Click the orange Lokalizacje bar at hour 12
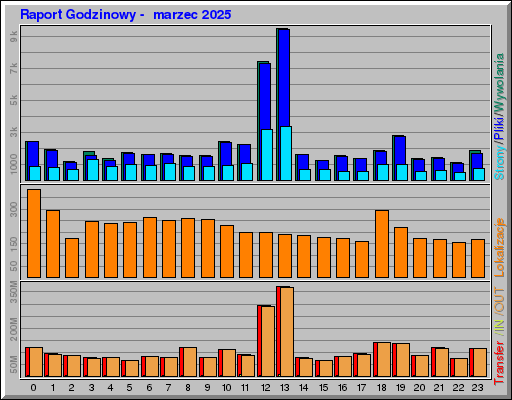The width and height of the screenshot is (512, 400). point(266,255)
